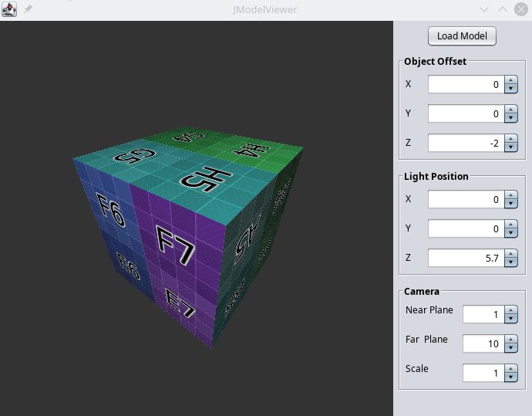Increase Near Plane value
This screenshot has height=416, width=532.
[511, 310]
